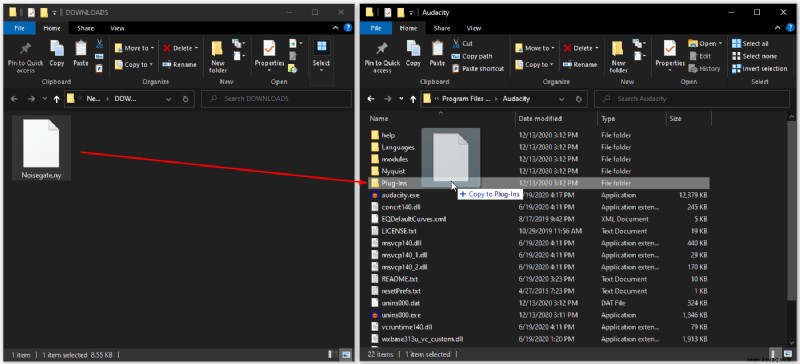Click Invert selection in Audacity window

click(760, 68)
